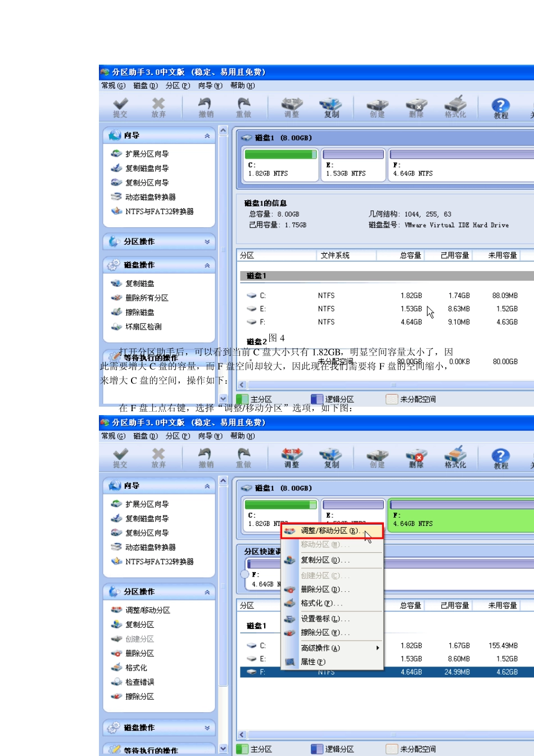The height and width of the screenshot is (756, 534).
Task: Choose 调整/移动分区 in lower screenshot sidebar
Action: pos(141,610)
